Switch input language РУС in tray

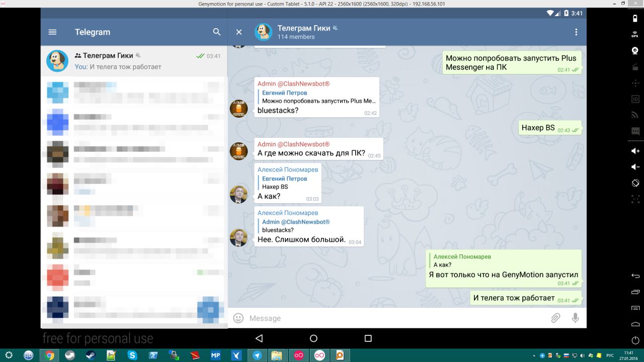(610, 355)
